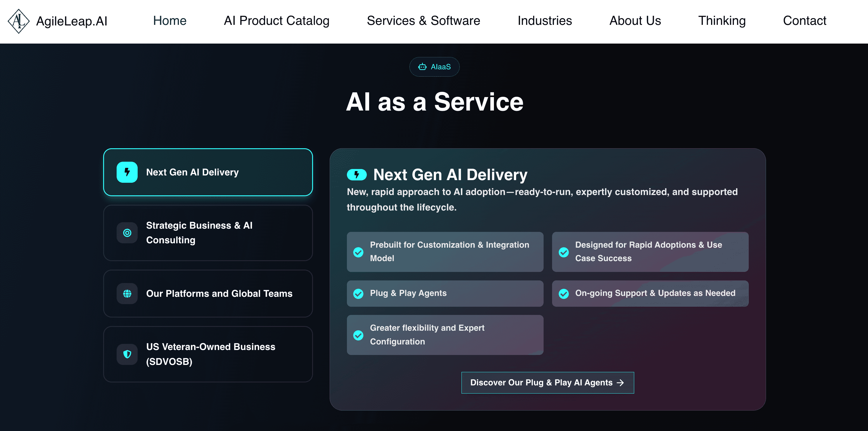Click the AgileLeap.AI diamond logo icon
Viewport: 868px width, 431px height.
click(x=18, y=21)
